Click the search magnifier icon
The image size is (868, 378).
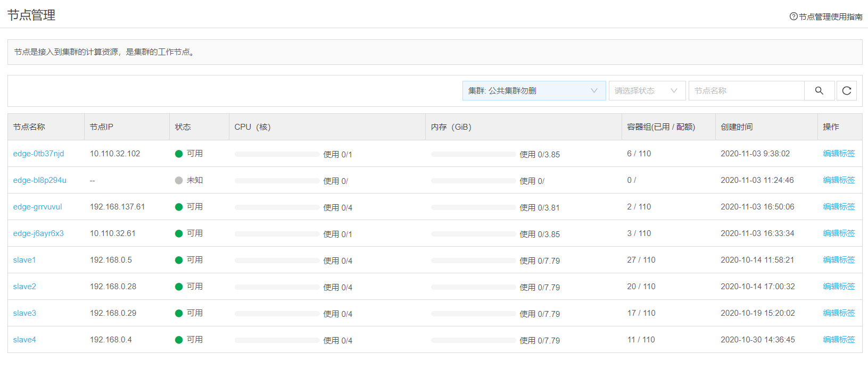pyautogui.click(x=819, y=91)
